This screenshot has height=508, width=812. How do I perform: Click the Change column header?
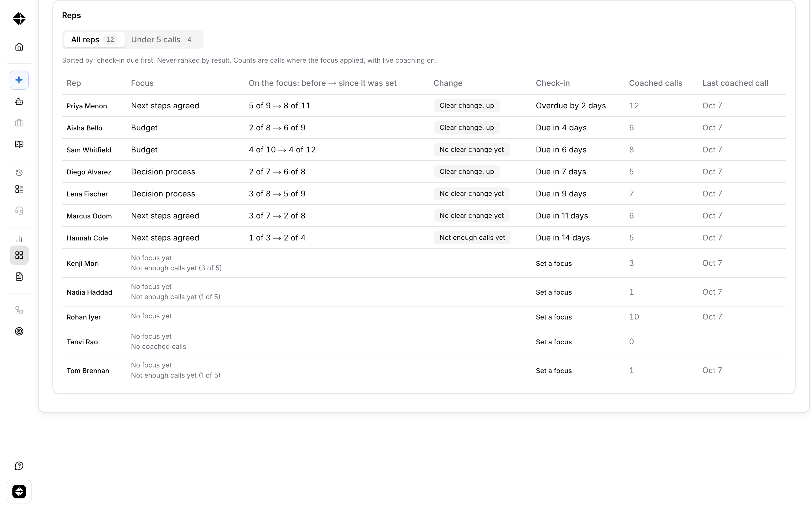(x=448, y=83)
